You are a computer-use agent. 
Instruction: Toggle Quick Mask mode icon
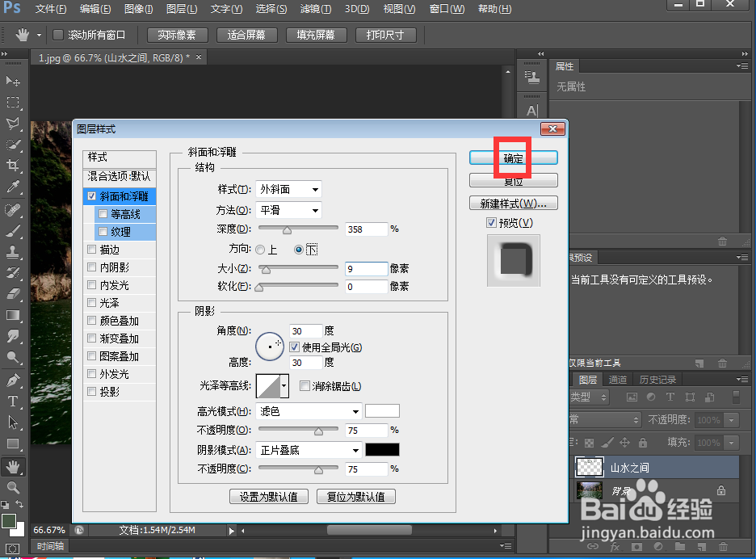13,548
